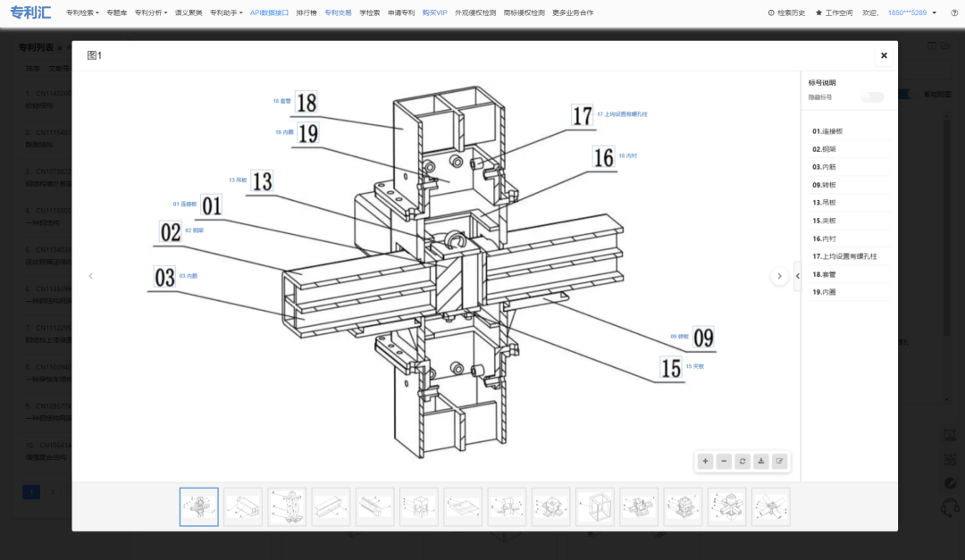Image resolution: width=965 pixels, height=560 pixels.
Task: Open the 专利交易 menu item
Action: (x=338, y=13)
